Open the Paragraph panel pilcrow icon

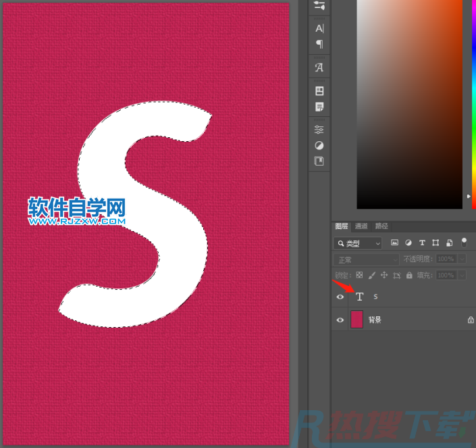pos(319,45)
